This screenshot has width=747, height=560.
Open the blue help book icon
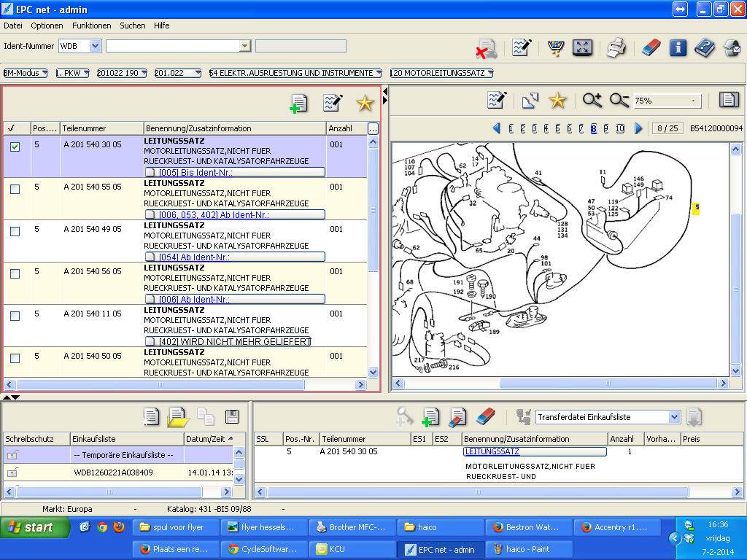coord(705,47)
